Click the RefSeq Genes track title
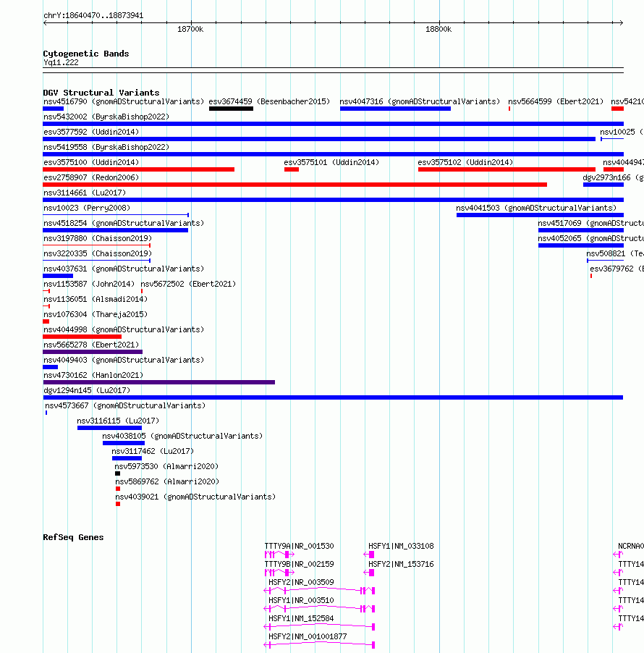Image resolution: width=644 pixels, height=653 pixels. click(73, 537)
